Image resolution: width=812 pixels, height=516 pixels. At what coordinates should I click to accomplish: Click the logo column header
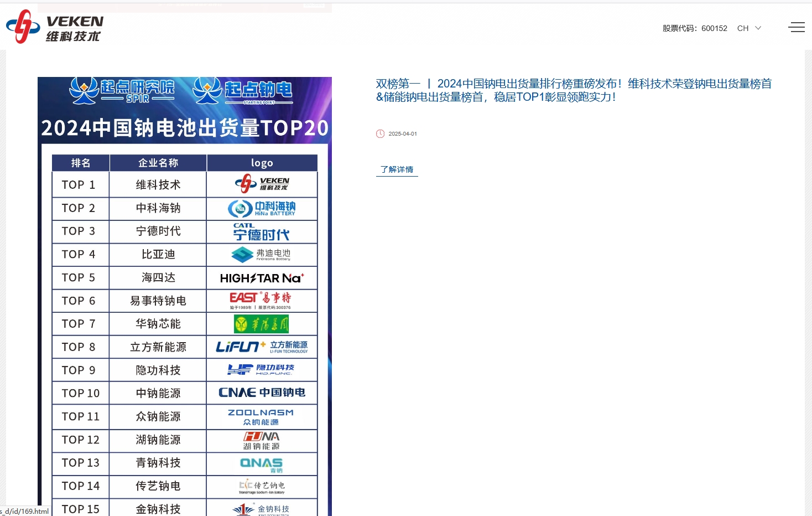262,163
